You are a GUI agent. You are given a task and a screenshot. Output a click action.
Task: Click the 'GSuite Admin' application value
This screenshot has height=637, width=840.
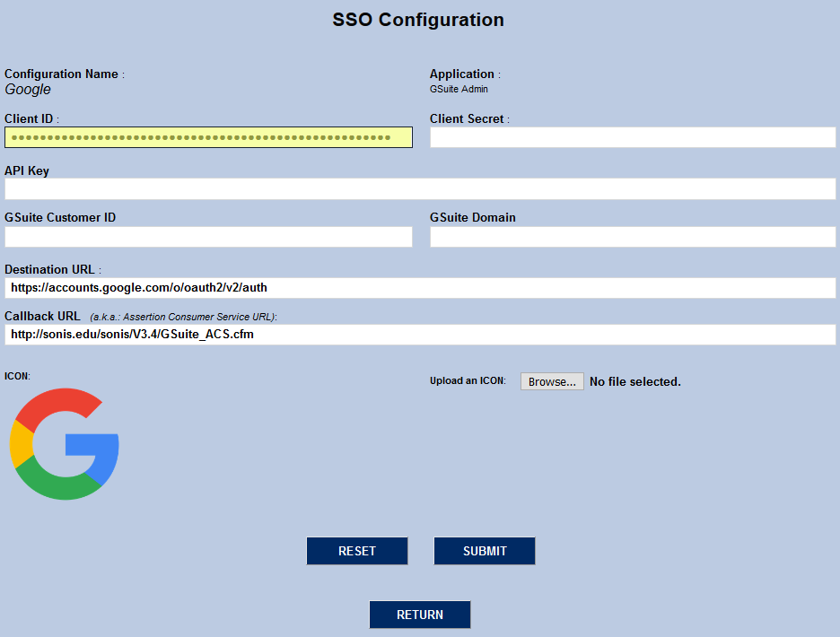[x=459, y=90]
